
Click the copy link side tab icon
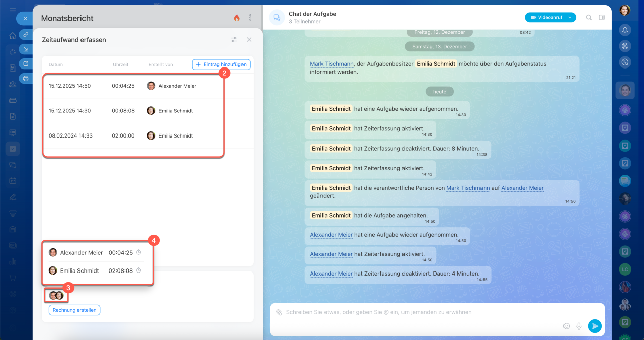[26, 34]
